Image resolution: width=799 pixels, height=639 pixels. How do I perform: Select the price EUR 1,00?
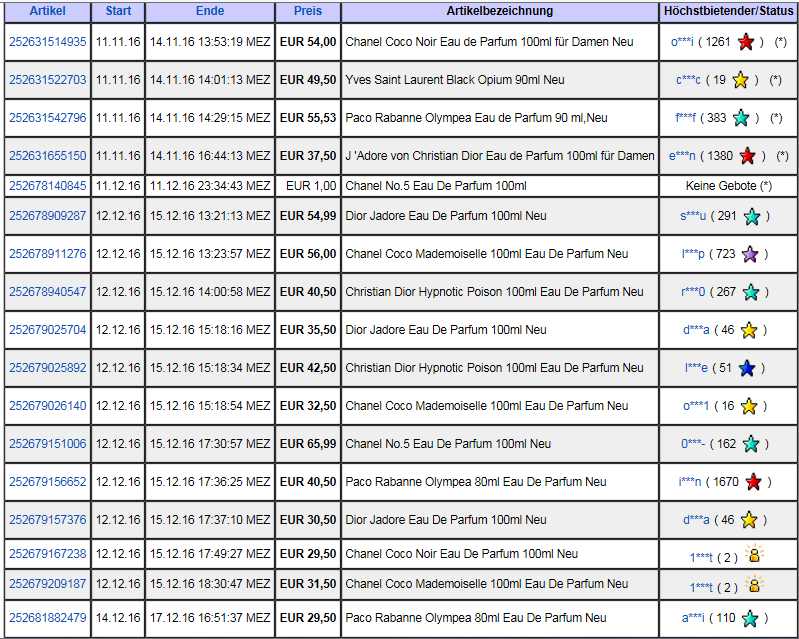(x=311, y=186)
